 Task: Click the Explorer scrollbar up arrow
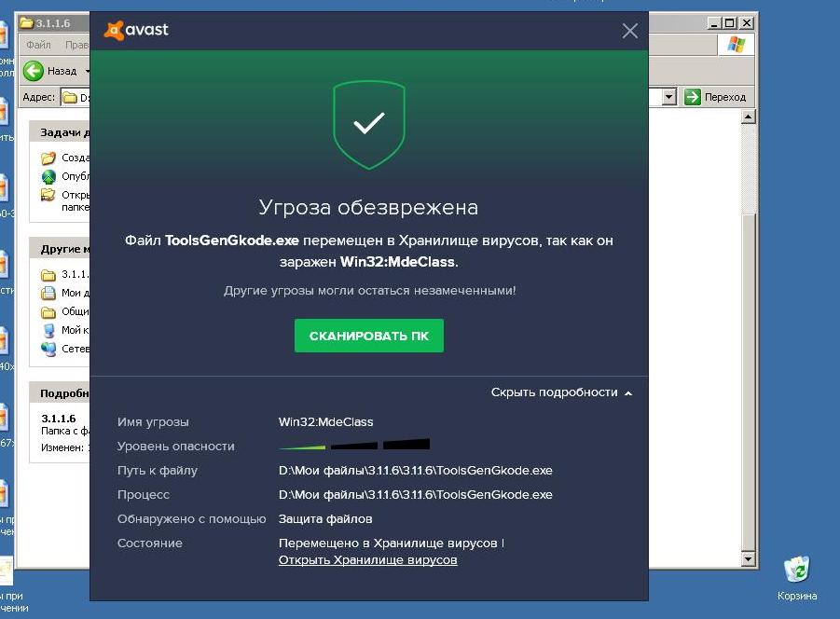(x=749, y=117)
